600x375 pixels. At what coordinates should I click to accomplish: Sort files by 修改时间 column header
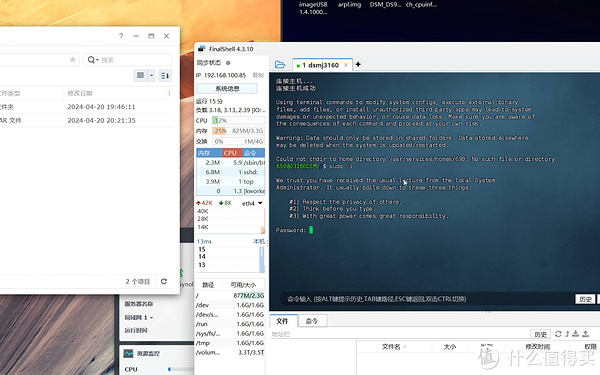pyautogui.click(x=537, y=347)
